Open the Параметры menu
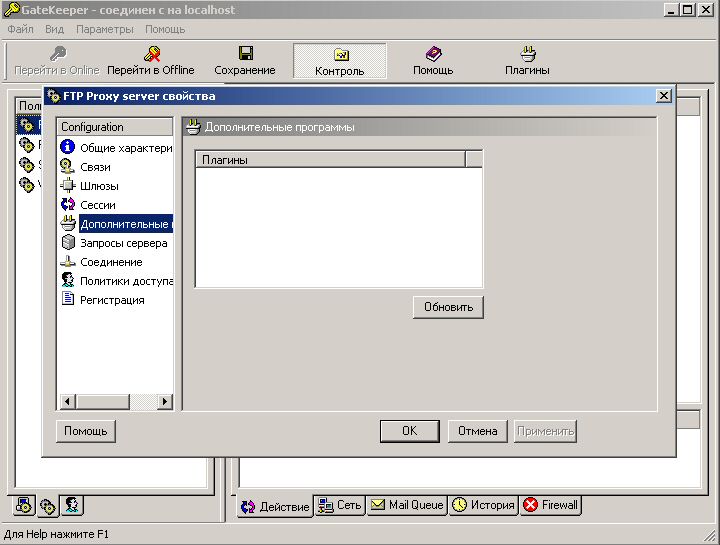The image size is (720, 545). pyautogui.click(x=105, y=29)
